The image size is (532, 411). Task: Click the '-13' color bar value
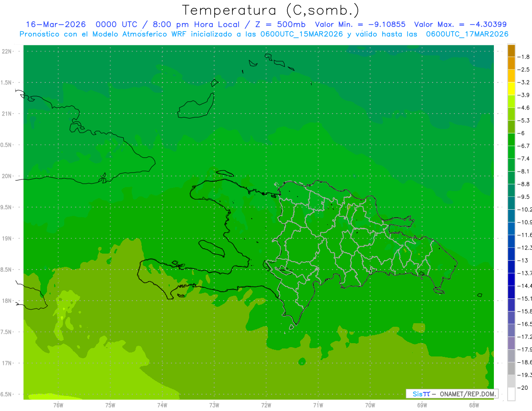[x=523, y=260]
